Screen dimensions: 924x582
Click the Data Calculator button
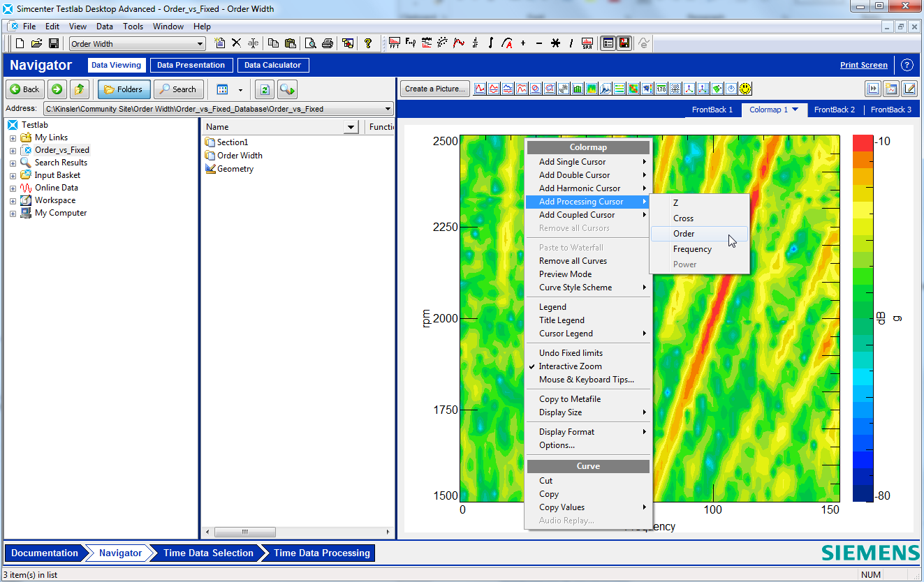pyautogui.click(x=272, y=65)
